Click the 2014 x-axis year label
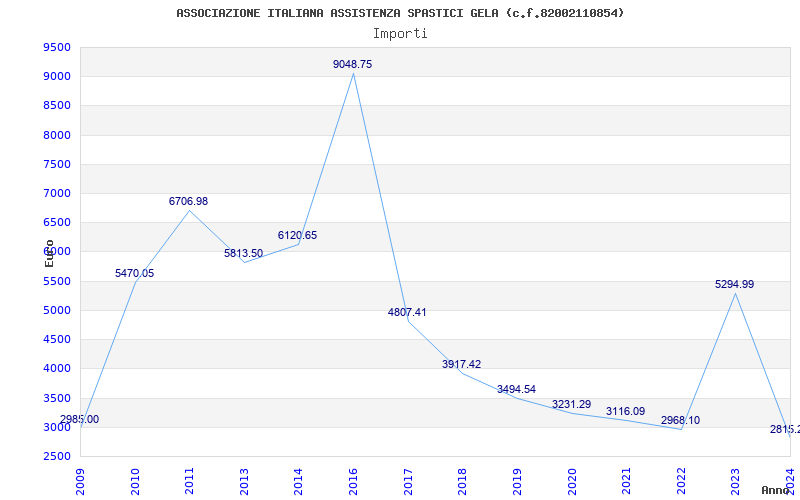This screenshot has height=500, width=800. (x=298, y=481)
